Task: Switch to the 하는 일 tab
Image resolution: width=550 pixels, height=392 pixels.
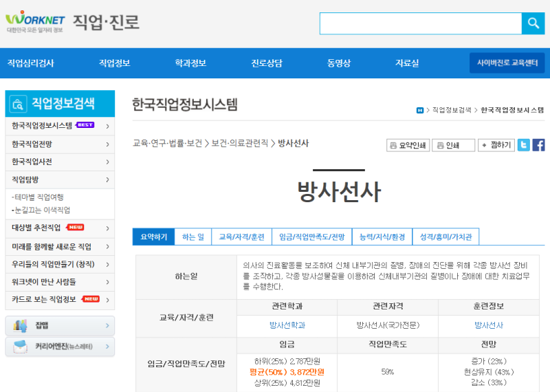Action: click(193, 237)
